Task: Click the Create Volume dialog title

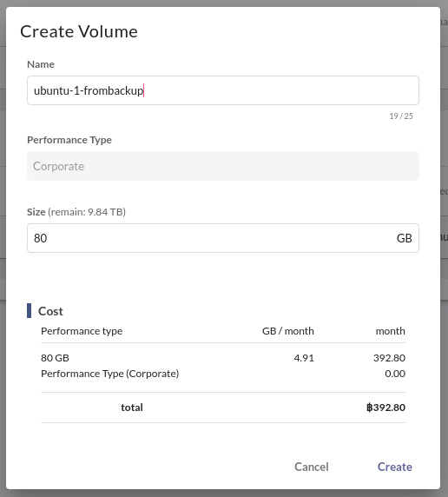Action: tap(79, 31)
